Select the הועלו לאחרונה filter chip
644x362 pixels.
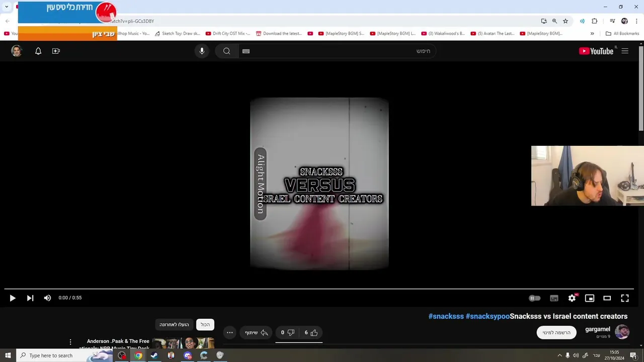174,324
